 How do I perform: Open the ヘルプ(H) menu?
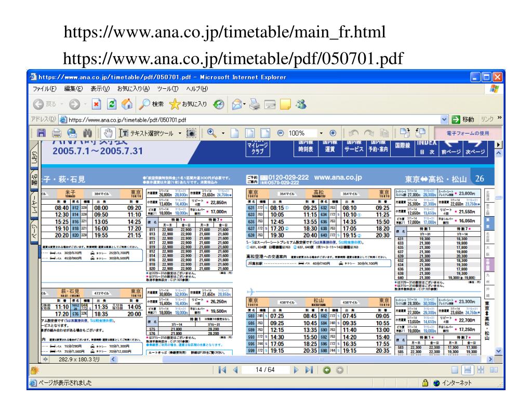[197, 88]
